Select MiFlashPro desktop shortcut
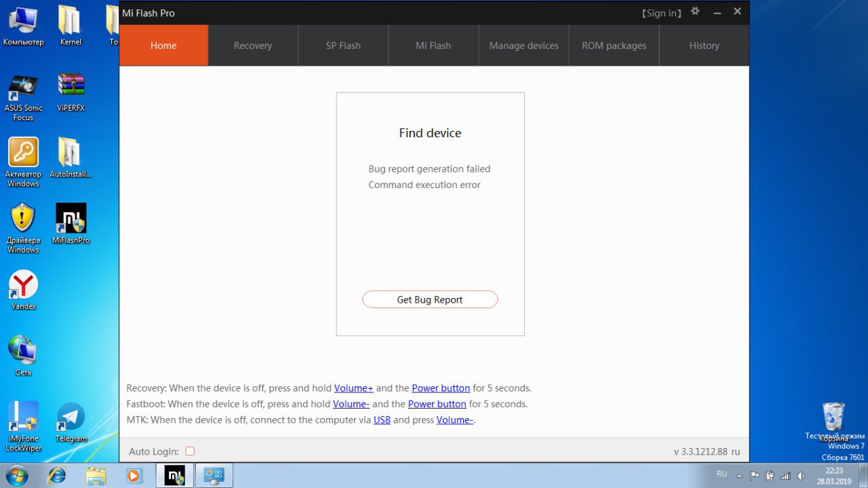This screenshot has height=488, width=868. [x=71, y=224]
